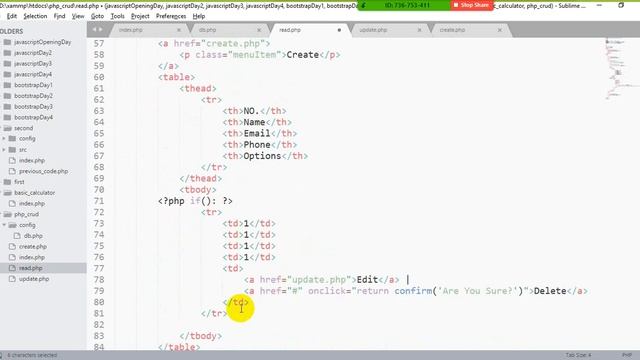Collapse the config folder arrow under php_crud
The height and width of the screenshot is (360, 640).
(x=4, y=225)
